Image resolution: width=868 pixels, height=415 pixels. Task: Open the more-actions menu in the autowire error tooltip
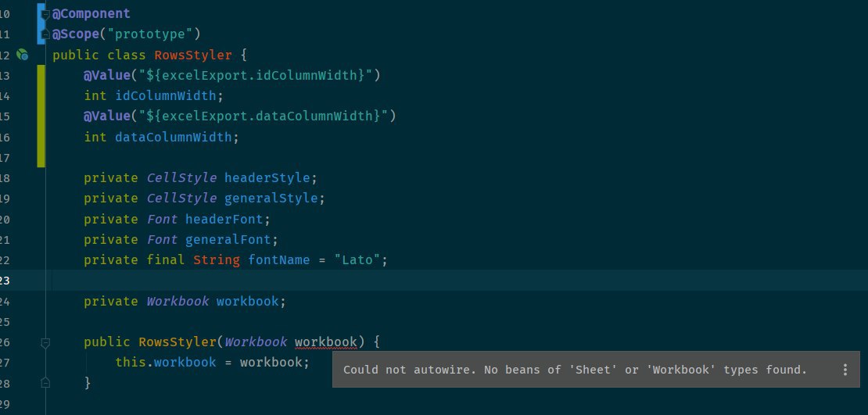tap(845, 370)
